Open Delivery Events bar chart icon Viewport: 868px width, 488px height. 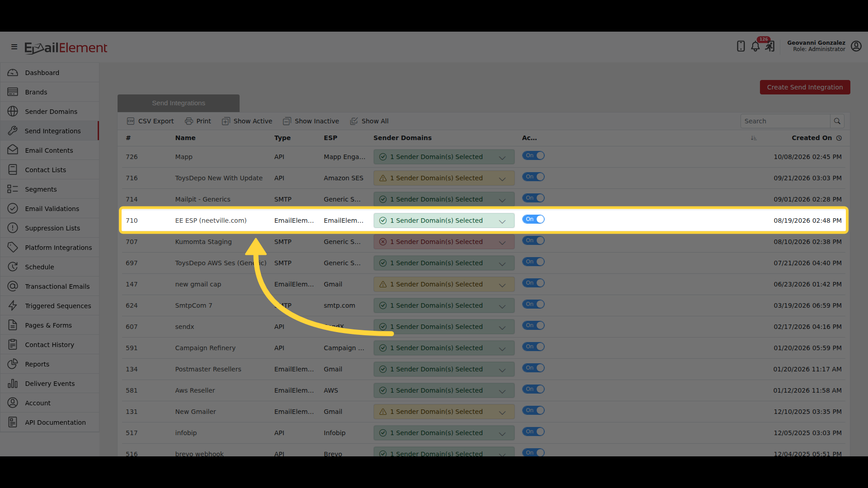[13, 383]
